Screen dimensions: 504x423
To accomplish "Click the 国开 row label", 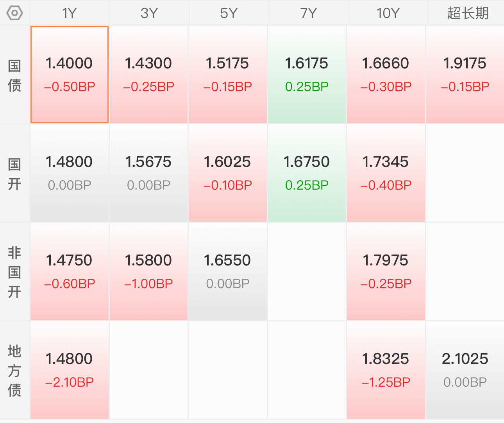I will (x=15, y=174).
